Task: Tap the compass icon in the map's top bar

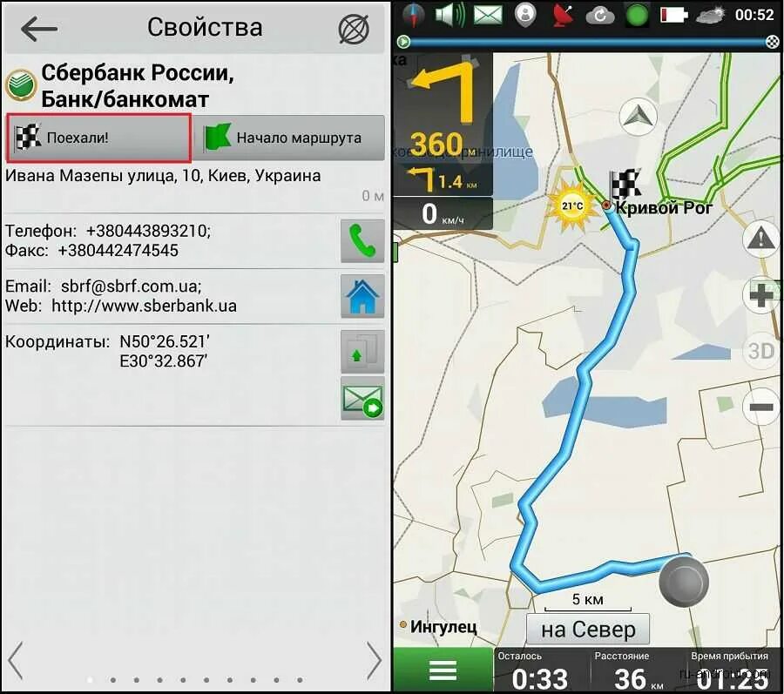Action: (x=414, y=15)
